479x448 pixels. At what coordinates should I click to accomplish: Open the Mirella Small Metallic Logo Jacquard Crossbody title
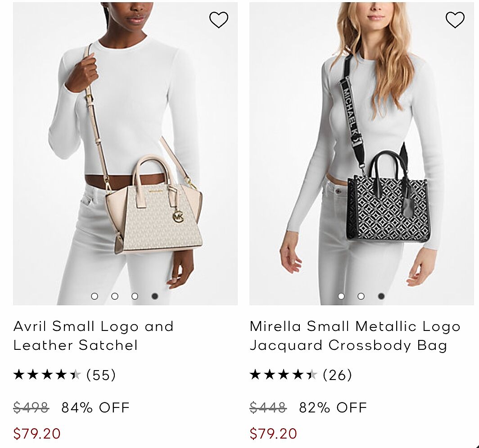tap(355, 335)
